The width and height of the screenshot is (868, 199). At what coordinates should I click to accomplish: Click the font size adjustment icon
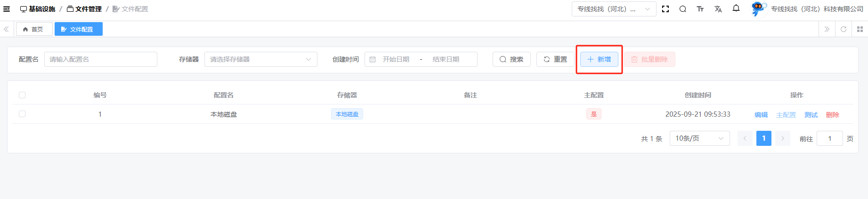[x=700, y=9]
